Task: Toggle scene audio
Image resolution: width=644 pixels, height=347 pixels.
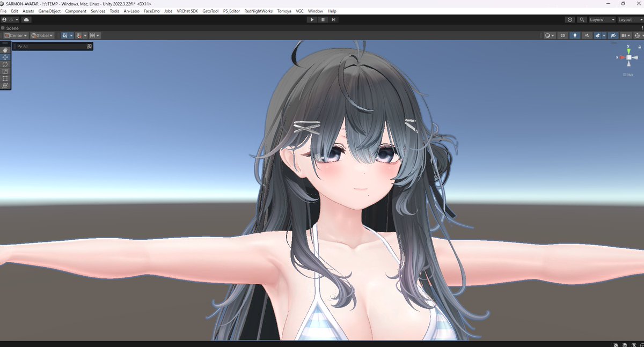Action: 588,35
